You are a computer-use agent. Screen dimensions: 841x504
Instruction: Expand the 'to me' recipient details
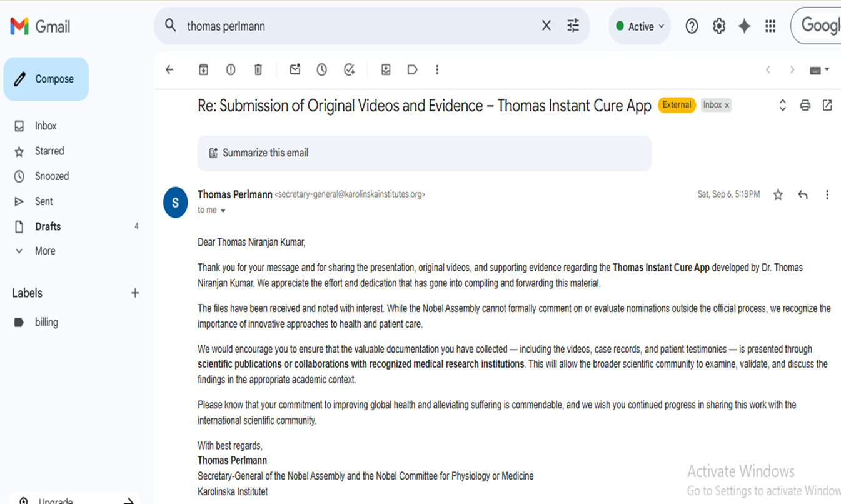(x=223, y=211)
